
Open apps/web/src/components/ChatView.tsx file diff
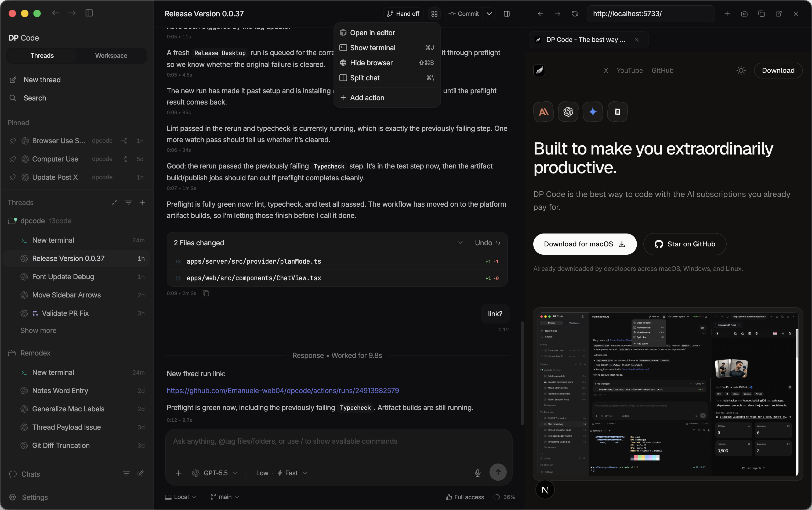(337, 278)
